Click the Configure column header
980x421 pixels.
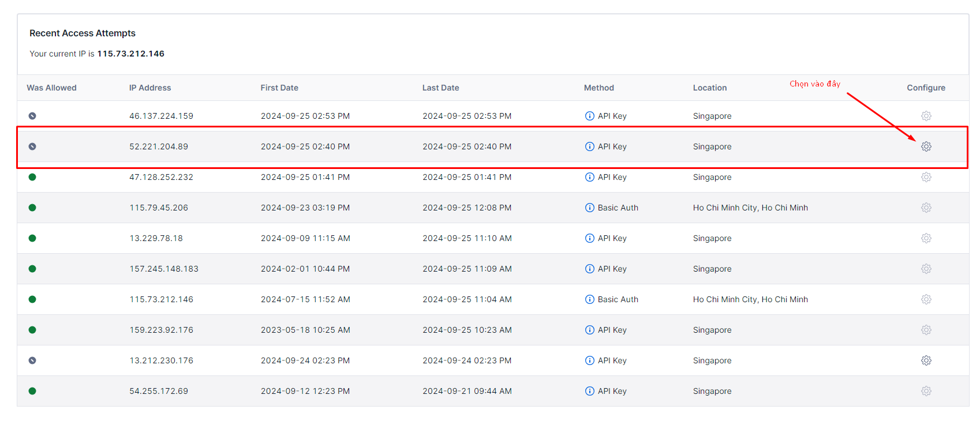coord(926,88)
